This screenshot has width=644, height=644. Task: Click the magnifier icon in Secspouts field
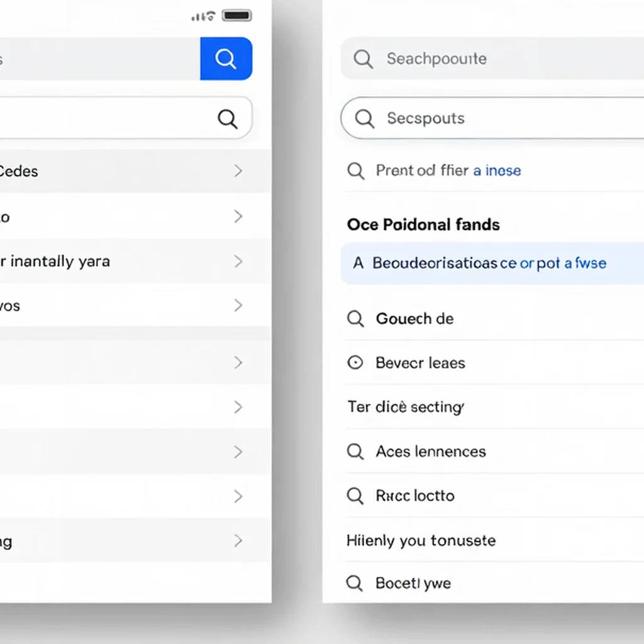[365, 119]
